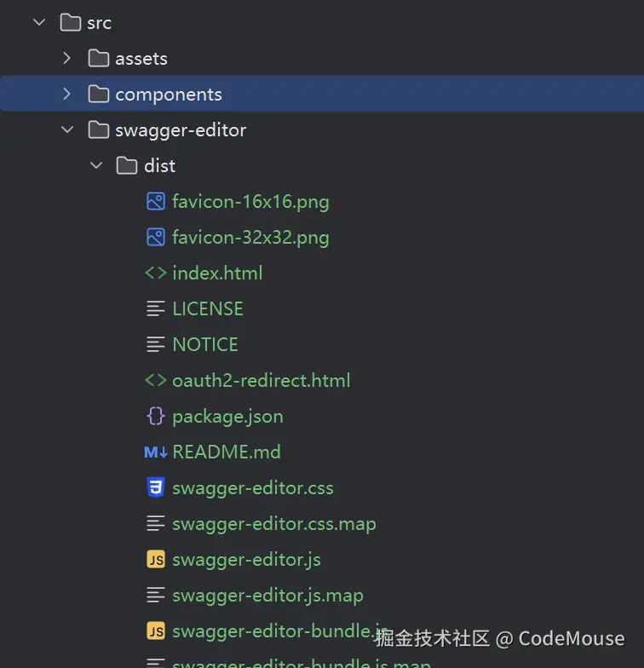Click the swagger-editor.css CSS3 icon
644x668 pixels.
tap(155, 487)
